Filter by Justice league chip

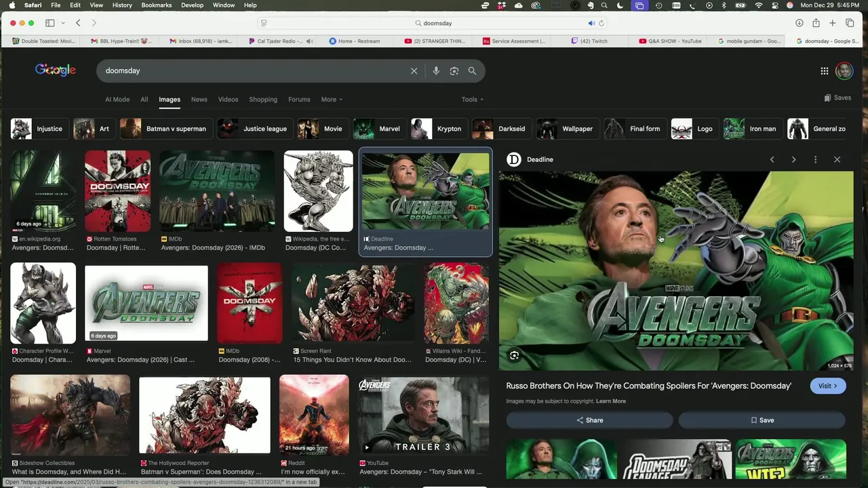coord(255,129)
